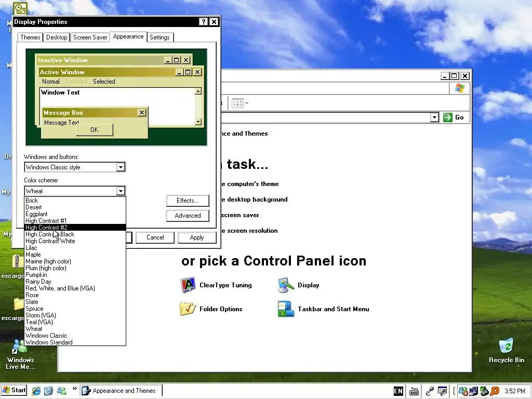Switch to the Settings tab

[x=160, y=37]
